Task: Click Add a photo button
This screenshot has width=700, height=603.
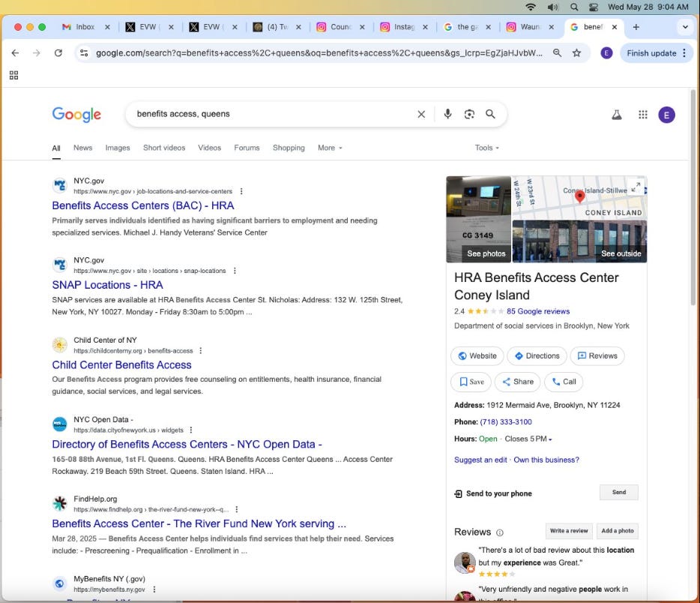Action: pyautogui.click(x=618, y=531)
